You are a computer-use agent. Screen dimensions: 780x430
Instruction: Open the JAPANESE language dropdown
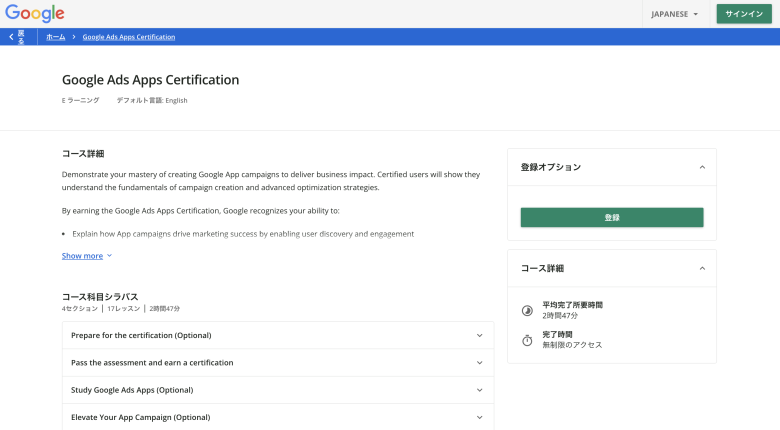point(674,14)
